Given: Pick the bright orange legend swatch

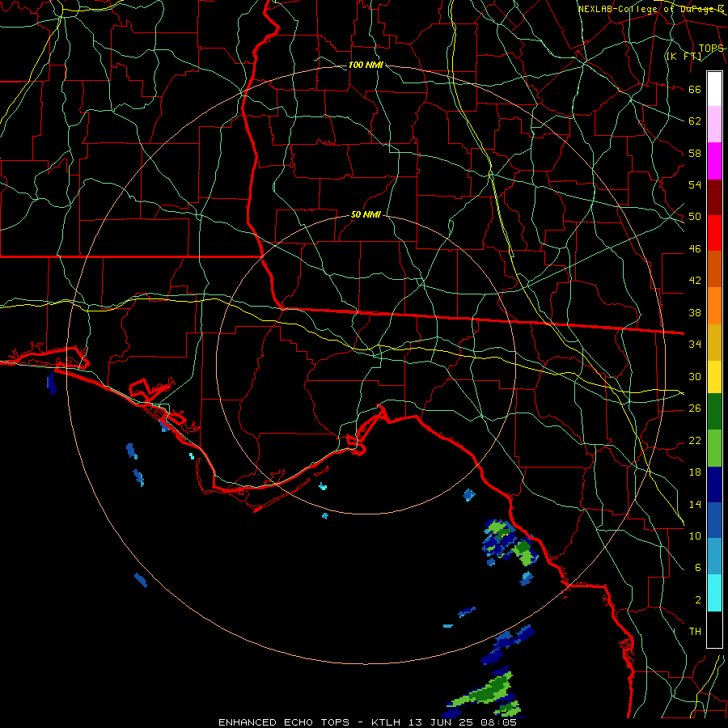Looking at the screenshot, I should click(714, 306).
